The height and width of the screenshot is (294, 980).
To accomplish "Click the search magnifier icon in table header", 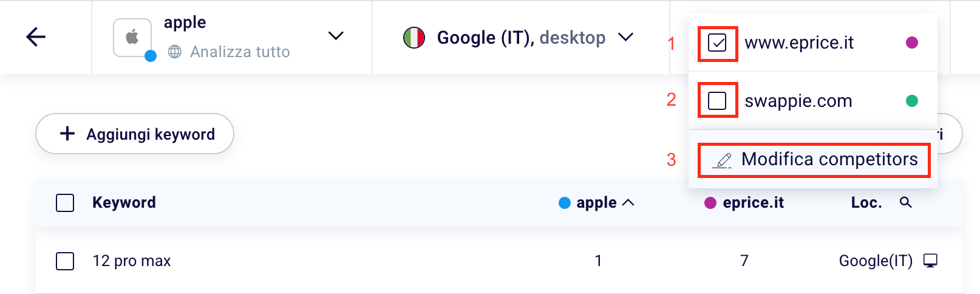I will (x=905, y=202).
